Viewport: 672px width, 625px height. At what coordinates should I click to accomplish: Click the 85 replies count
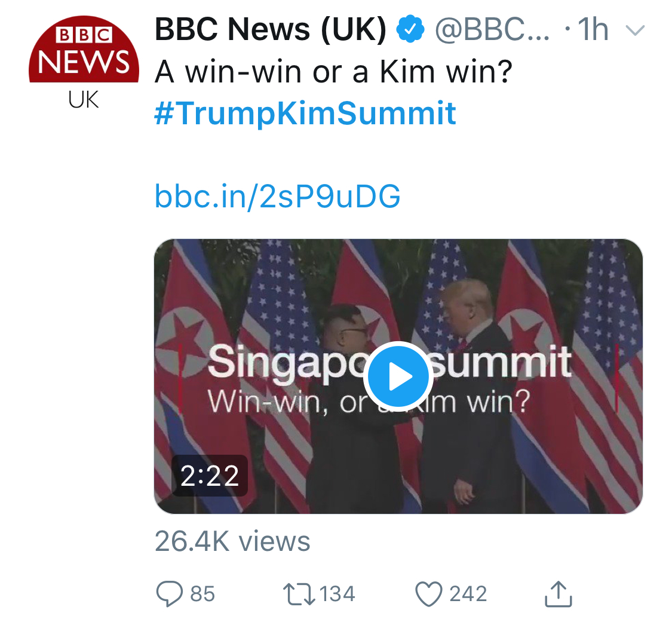(x=202, y=594)
